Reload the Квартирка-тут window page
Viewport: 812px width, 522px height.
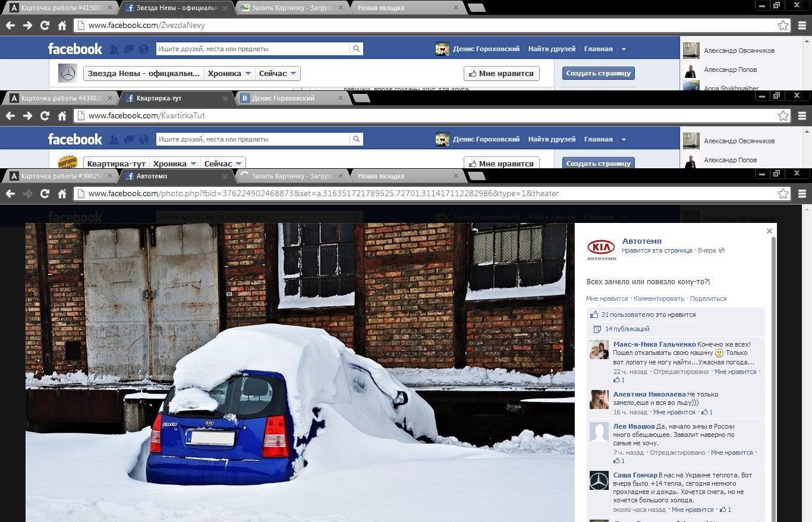(45, 116)
